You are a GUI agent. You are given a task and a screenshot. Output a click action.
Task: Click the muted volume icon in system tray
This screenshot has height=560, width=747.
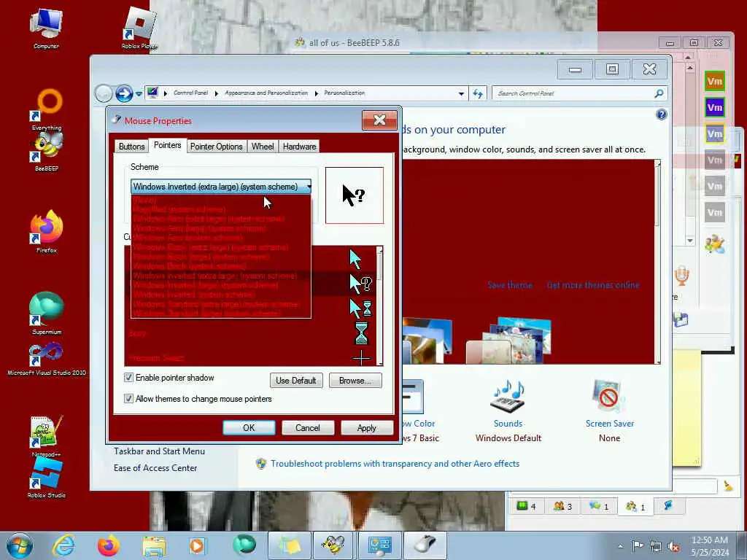click(673, 547)
